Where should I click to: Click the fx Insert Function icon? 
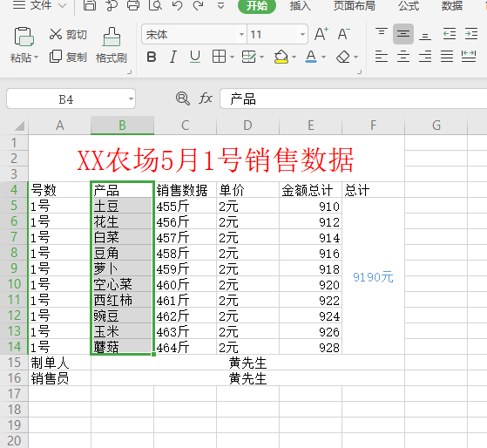206,98
